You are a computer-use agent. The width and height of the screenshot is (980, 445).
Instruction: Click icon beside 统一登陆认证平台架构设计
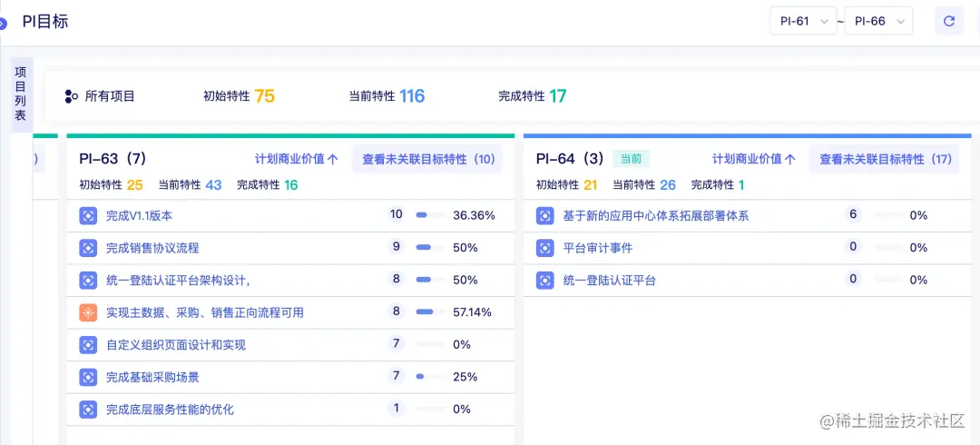pyautogui.click(x=88, y=280)
